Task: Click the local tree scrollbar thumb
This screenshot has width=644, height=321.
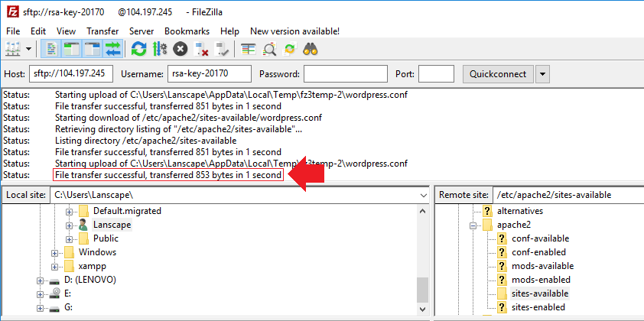Action: point(423,290)
